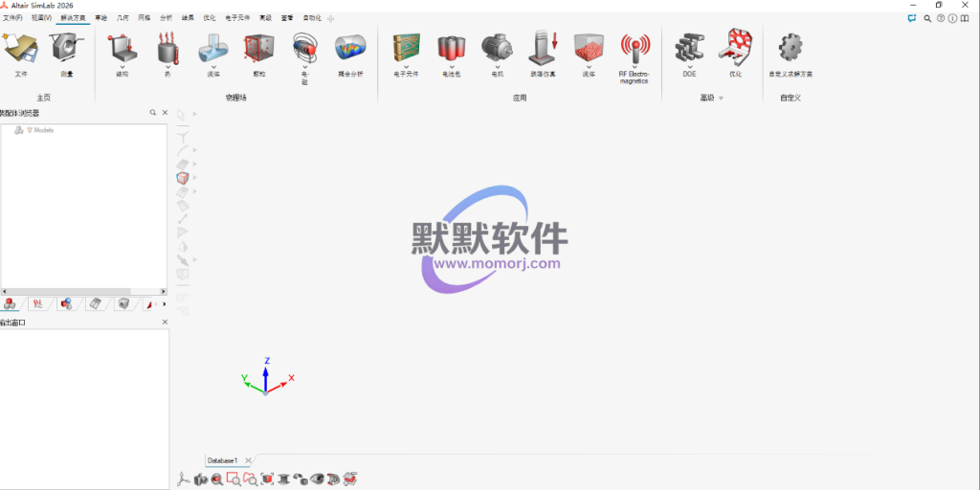
Task: Select the 电机 (Motor) application icon
Action: pos(497,48)
